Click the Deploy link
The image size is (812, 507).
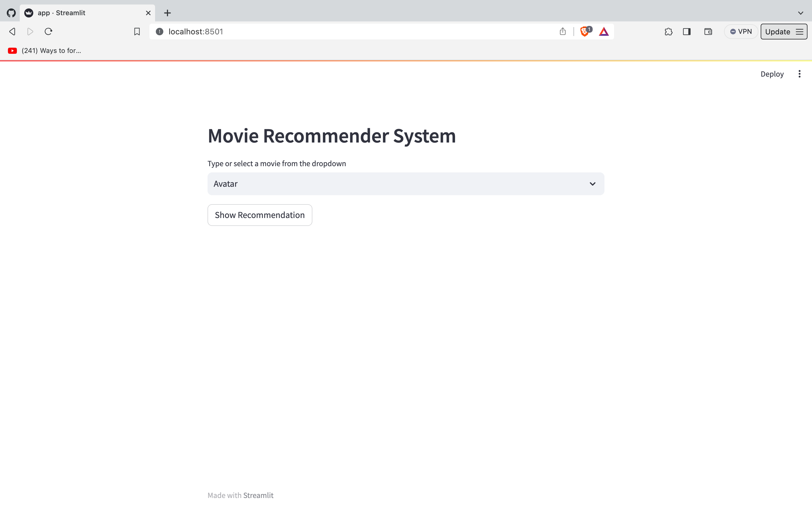pyautogui.click(x=772, y=74)
